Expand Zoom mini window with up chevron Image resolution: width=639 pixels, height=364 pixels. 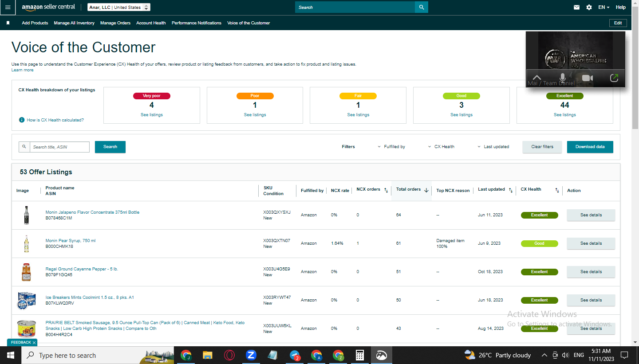tap(536, 78)
